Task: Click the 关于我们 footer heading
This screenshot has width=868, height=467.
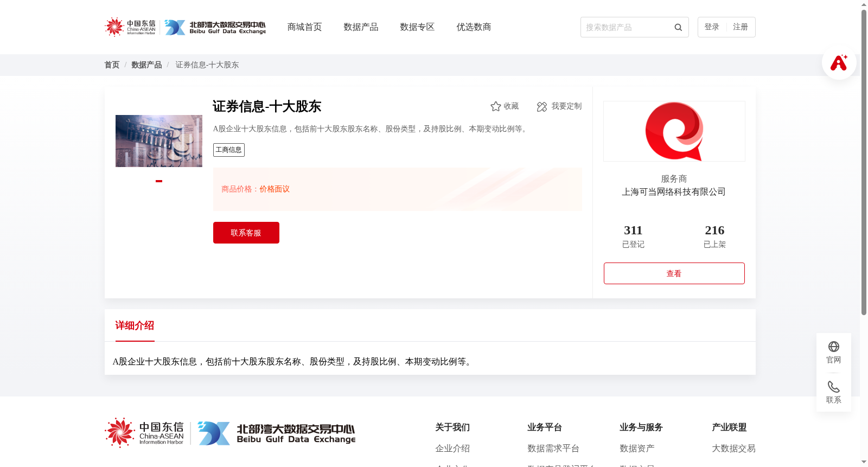Action: pos(452,427)
